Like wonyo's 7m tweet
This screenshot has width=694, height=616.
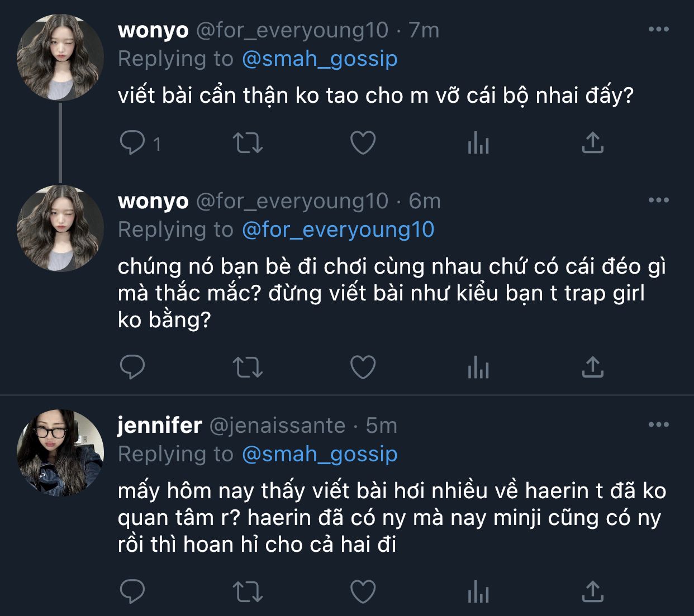[363, 143]
